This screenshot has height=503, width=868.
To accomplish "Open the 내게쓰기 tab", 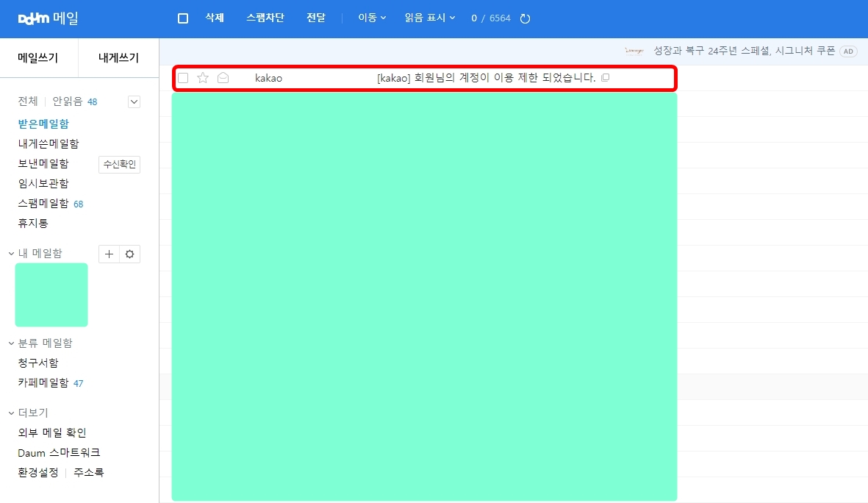I will tap(118, 57).
